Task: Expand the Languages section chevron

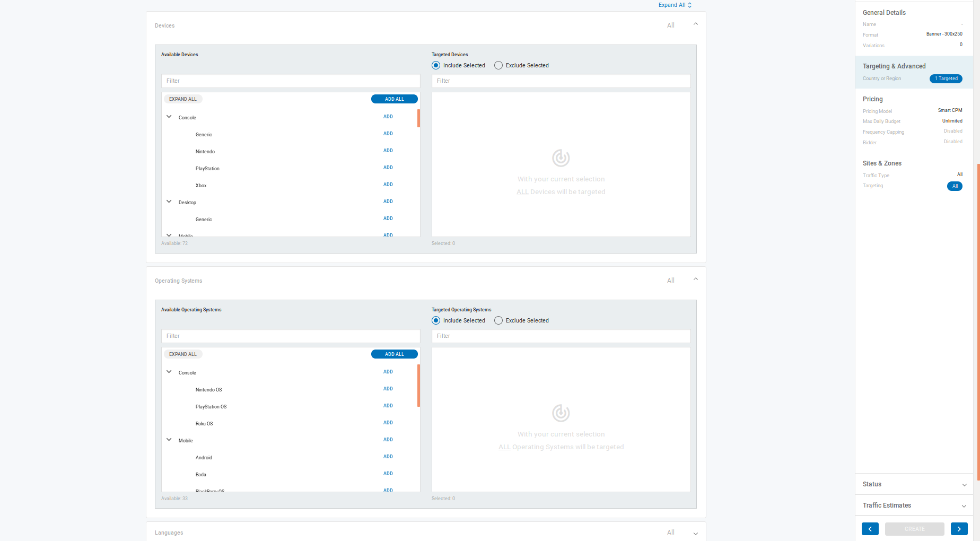Action: coord(695,534)
